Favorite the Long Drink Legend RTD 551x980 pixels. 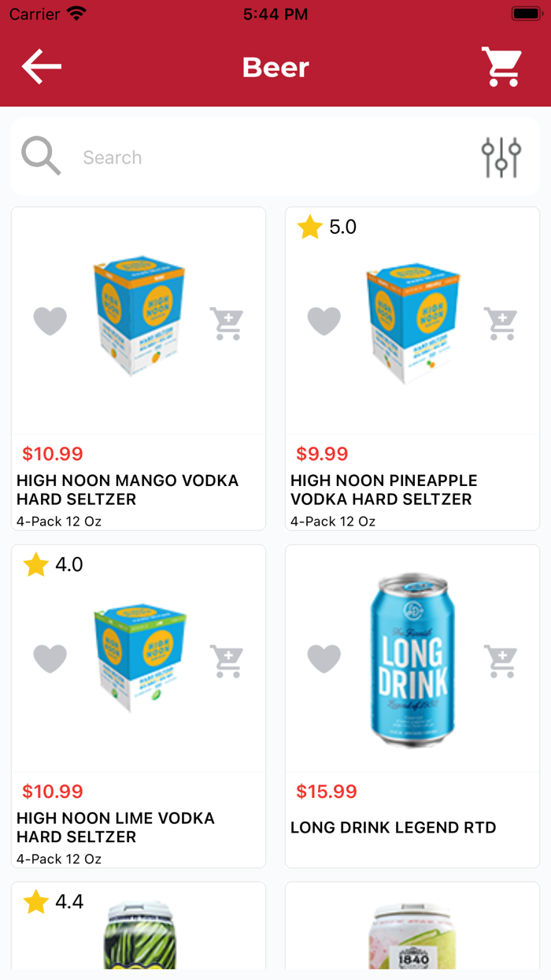tap(324, 659)
